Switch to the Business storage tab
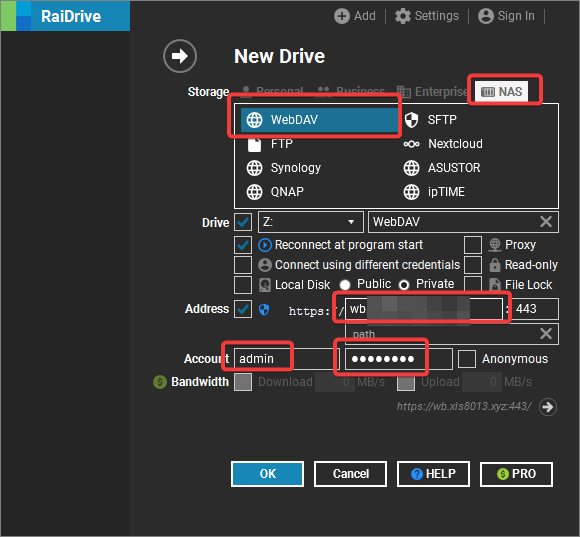The image size is (580, 537). 351,91
